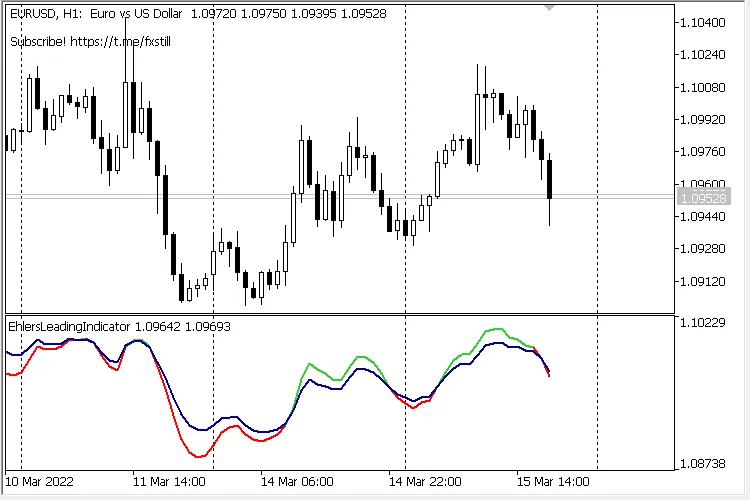Screen dimensions: 750x500
Task: Click the last black candlestick on chart
Action: point(549,178)
